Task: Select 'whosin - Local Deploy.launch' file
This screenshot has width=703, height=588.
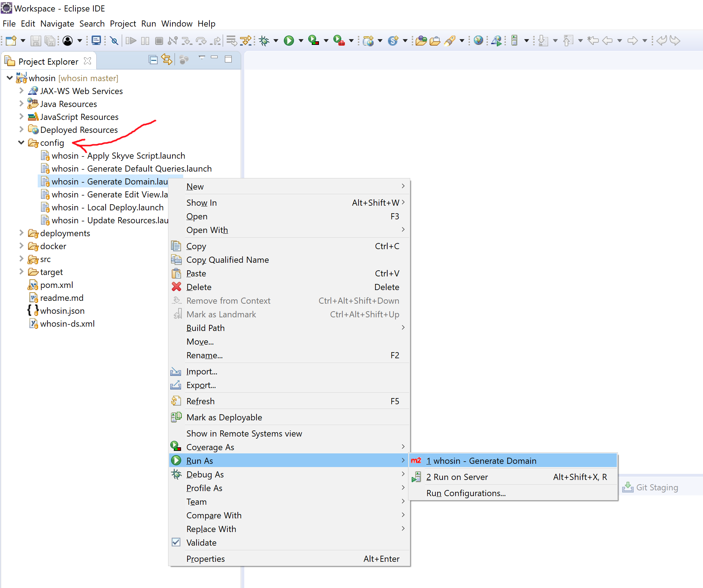Action: (107, 207)
